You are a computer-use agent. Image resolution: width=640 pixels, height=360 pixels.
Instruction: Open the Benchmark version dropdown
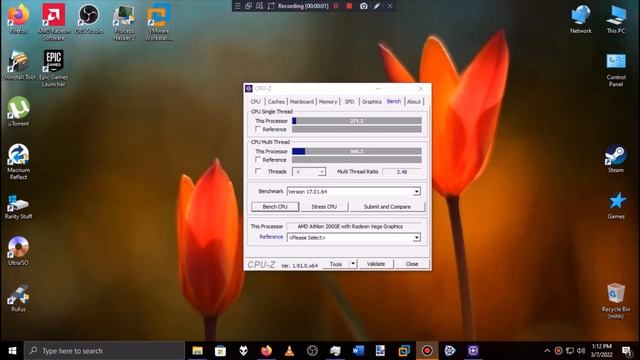[x=416, y=191]
